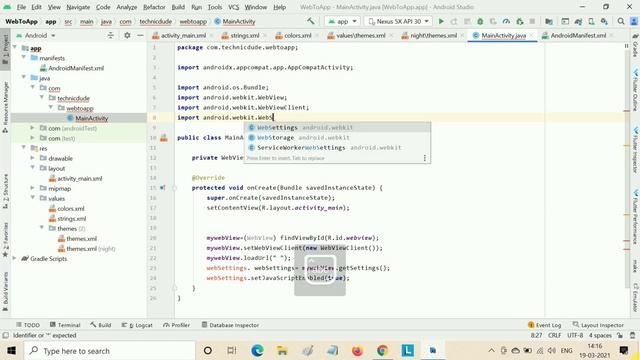Select strings.xml in project tree
640x360 pixels.
pyautogui.click(x=71, y=218)
